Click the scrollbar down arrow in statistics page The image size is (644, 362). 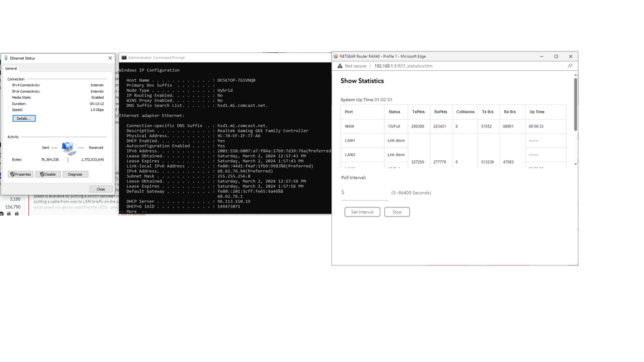576,164
